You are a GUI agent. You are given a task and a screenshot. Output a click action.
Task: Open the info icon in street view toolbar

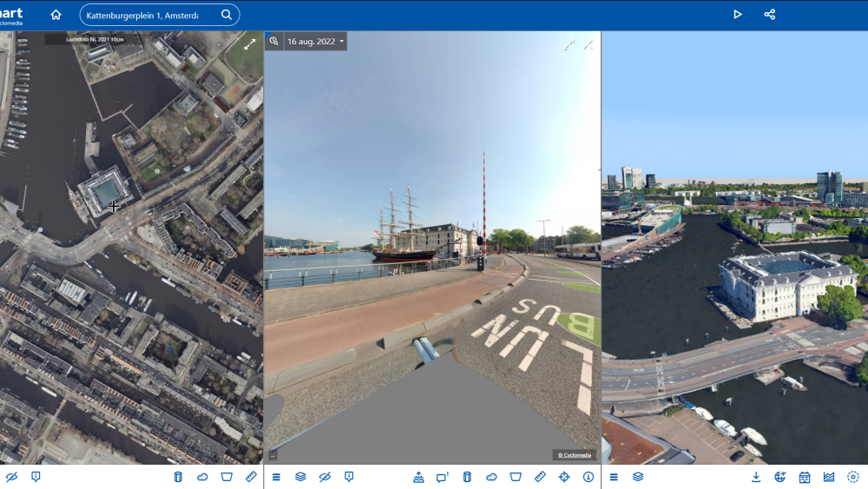tap(589, 477)
